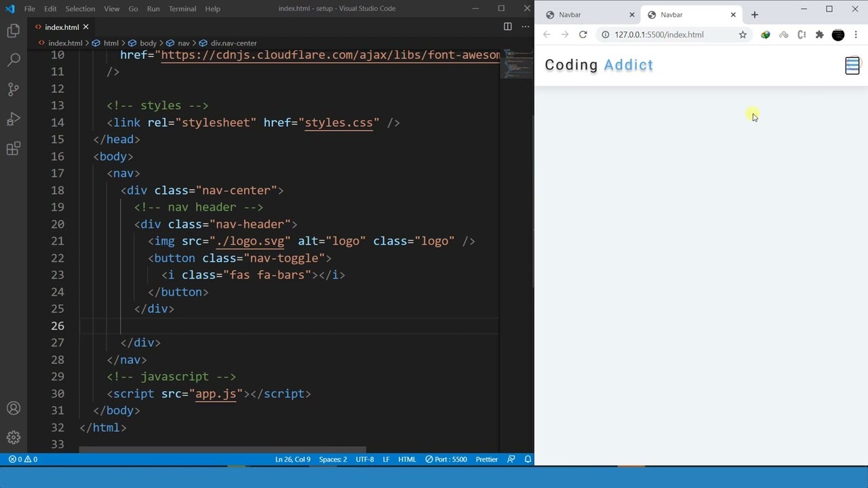Click the LF end-of-line selector
The image size is (868, 488).
(x=386, y=459)
